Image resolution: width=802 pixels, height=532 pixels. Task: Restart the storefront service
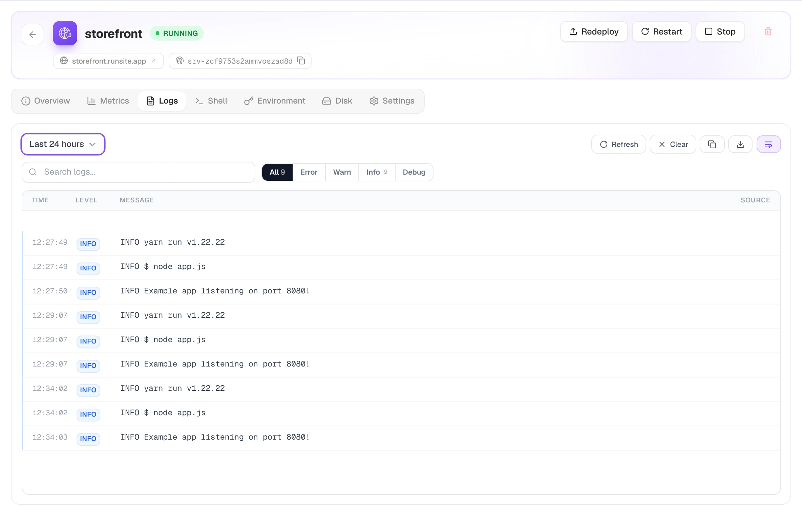(661, 31)
